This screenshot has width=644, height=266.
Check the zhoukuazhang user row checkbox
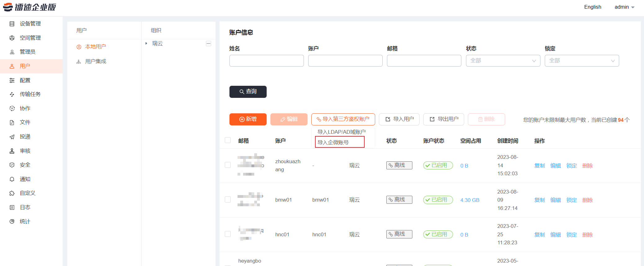228,165
